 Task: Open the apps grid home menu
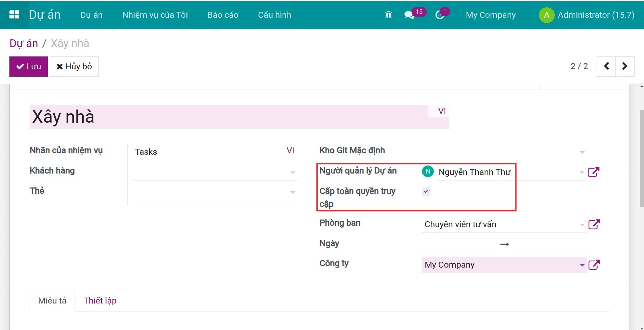[x=14, y=15]
